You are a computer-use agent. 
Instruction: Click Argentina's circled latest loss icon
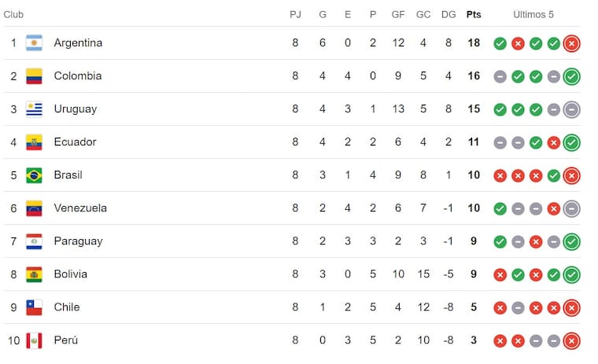[572, 43]
